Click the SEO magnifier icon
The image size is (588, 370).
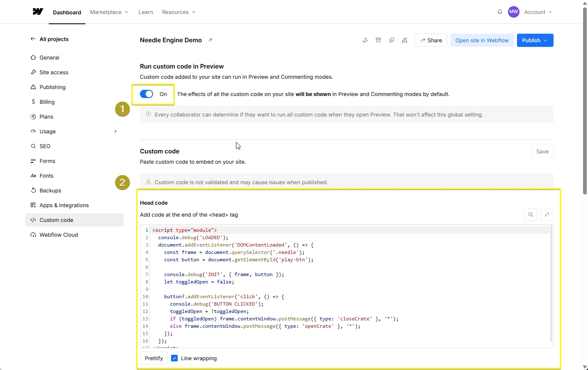click(33, 146)
